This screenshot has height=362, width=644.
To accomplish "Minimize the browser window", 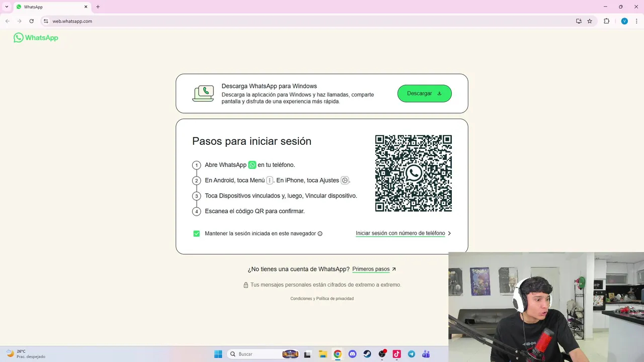I will pyautogui.click(x=605, y=7).
